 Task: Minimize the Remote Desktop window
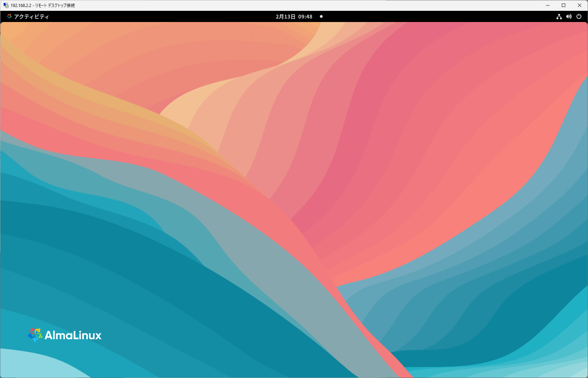point(548,5)
